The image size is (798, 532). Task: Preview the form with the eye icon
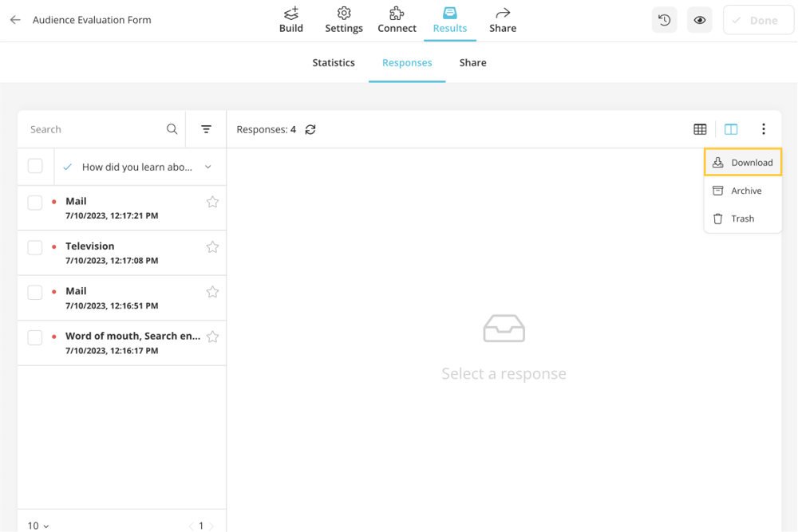point(699,19)
